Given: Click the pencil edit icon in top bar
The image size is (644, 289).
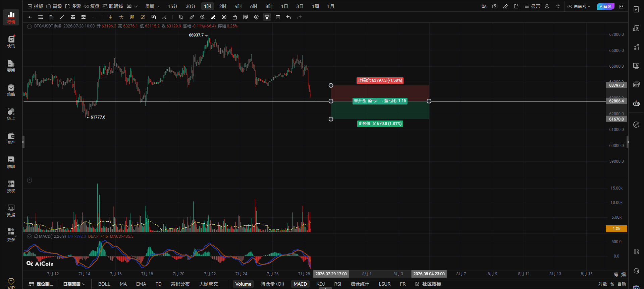Looking at the screenshot, I should pos(505,6).
